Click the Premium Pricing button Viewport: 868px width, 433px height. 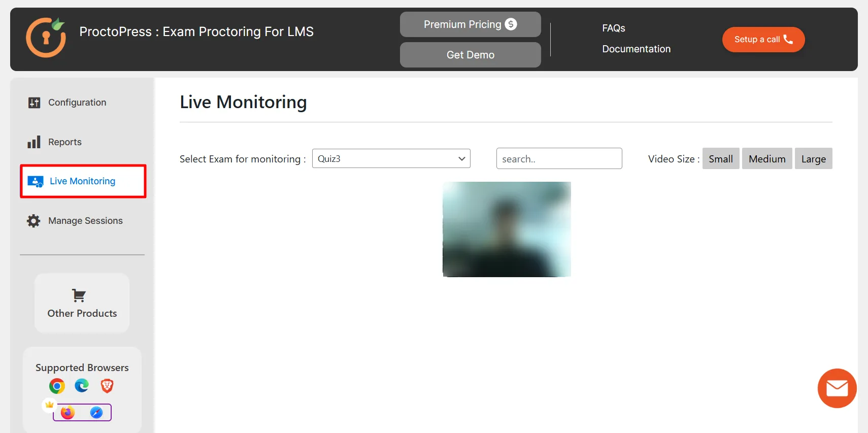point(471,24)
